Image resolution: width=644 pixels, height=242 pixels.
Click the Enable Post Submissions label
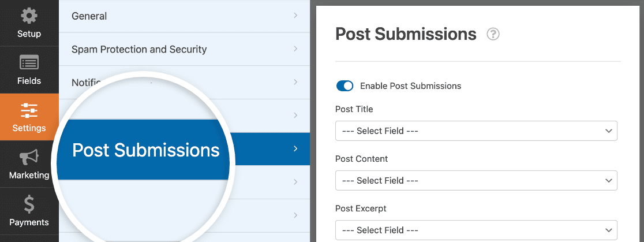[410, 86]
